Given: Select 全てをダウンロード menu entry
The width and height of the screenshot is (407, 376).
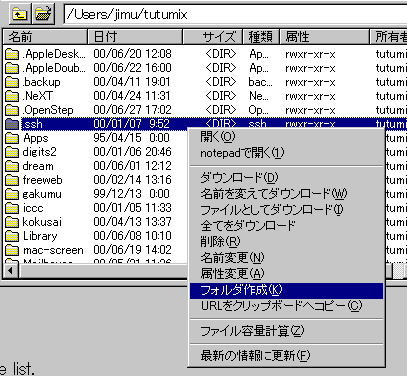Looking at the screenshot, I should coord(286,226).
